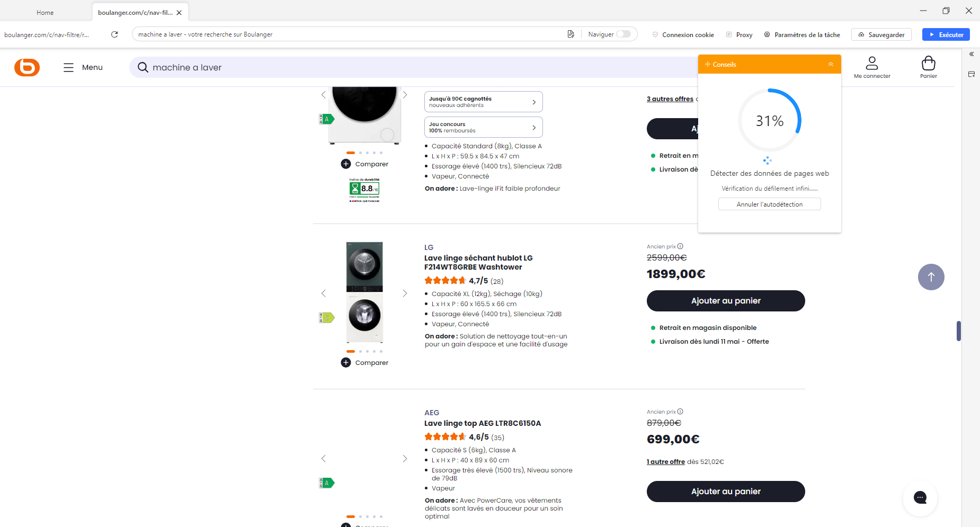Click 'Capacité XL (12kg), Séchage (10kg)'

[x=487, y=294]
